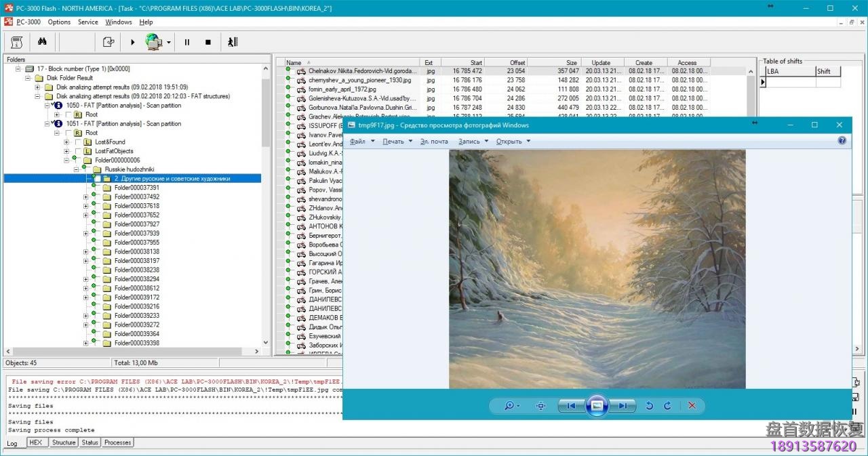This screenshot has height=456, width=868.
Task: Tick the Lost&Found folder checkbox
Action: coord(78,142)
